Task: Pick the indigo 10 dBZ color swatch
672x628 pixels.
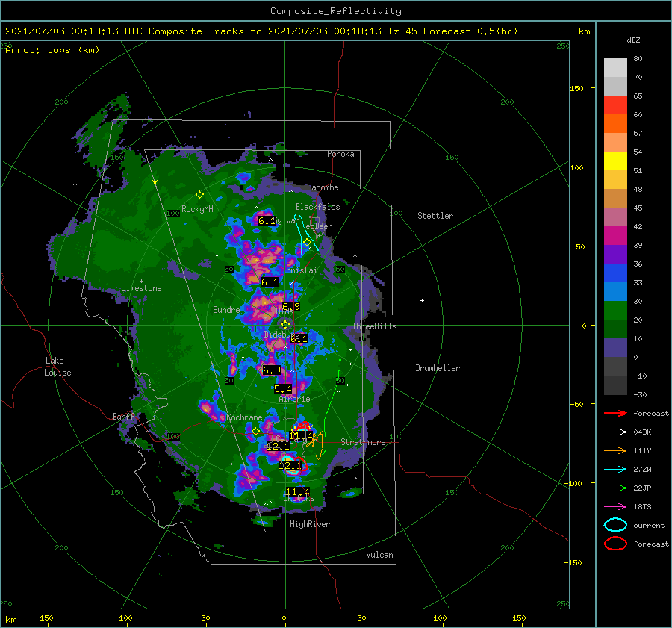Action: (x=615, y=347)
